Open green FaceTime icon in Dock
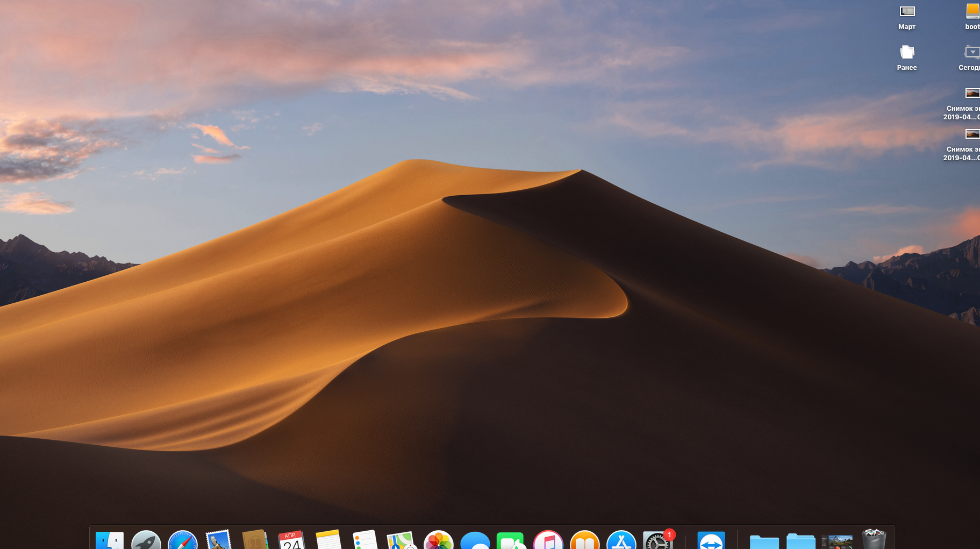Viewport: 980px width, 549px height. [x=511, y=540]
